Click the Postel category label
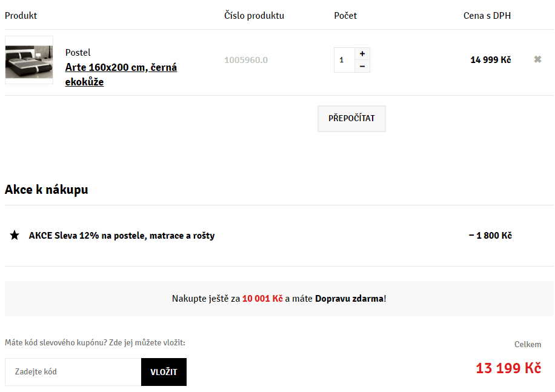Viewport: 555px width, 392px height. point(78,53)
